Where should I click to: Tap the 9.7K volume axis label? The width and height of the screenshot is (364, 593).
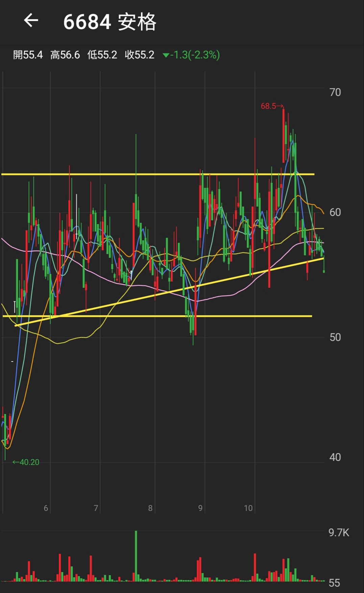point(339,533)
